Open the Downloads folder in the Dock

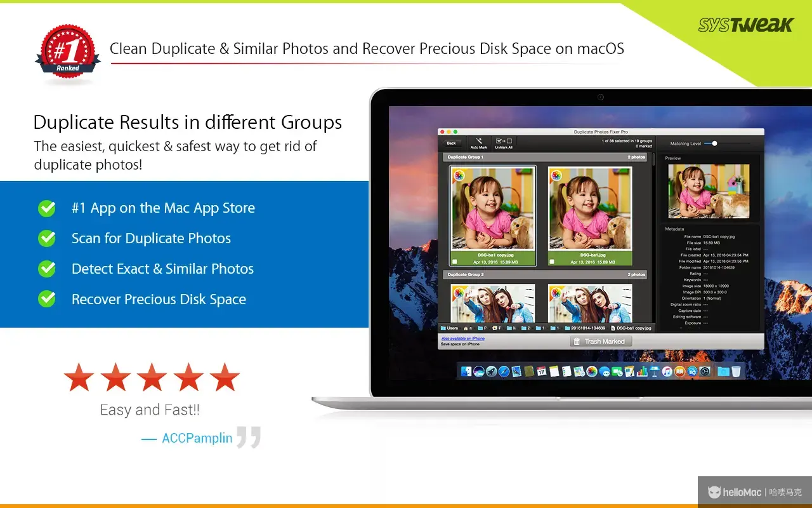pyautogui.click(x=723, y=371)
